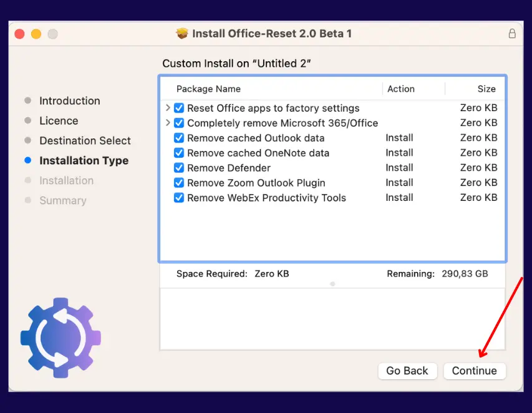Expand Completely remove Microsoft 365/Office row
Image resolution: width=532 pixels, height=413 pixels.
coord(168,122)
